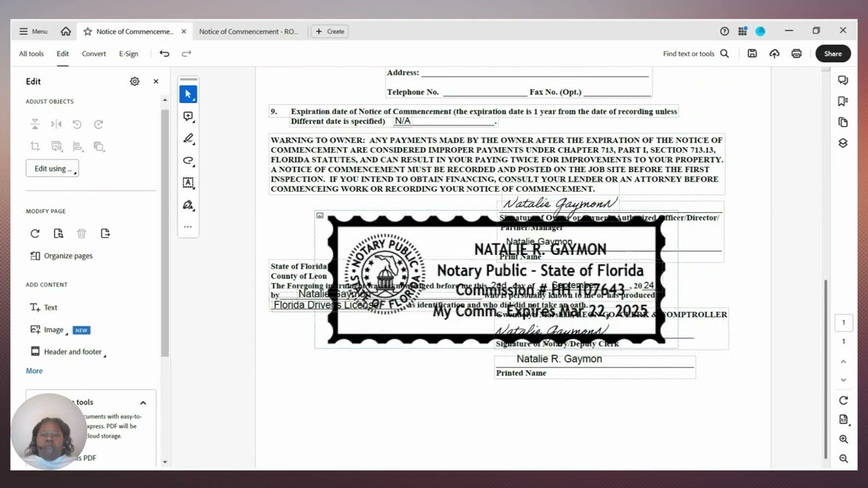Save the document with the disk icon
The height and width of the screenshot is (488, 868).
pyautogui.click(x=752, y=54)
